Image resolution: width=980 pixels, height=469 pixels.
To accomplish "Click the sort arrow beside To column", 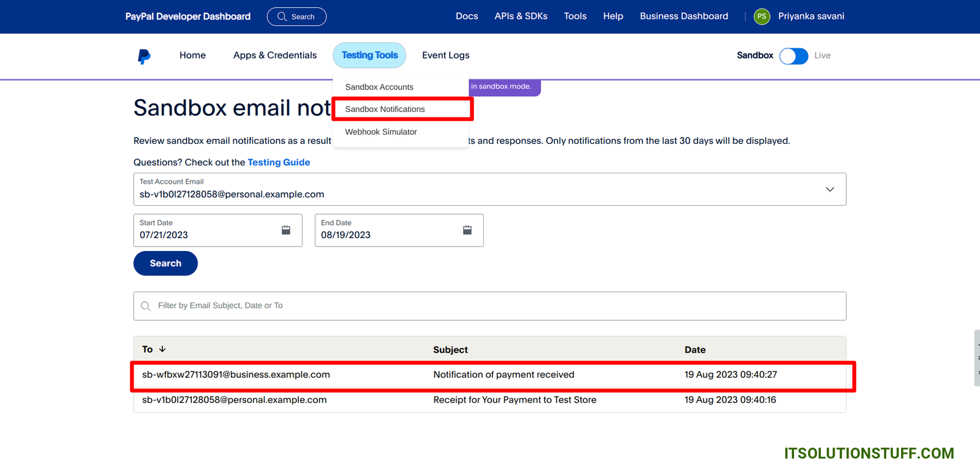I will point(162,349).
